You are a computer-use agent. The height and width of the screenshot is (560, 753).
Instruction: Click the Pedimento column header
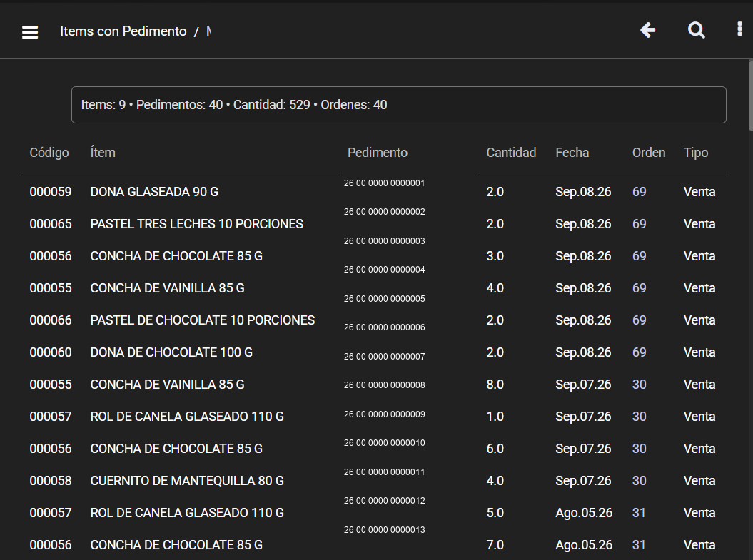pos(378,153)
